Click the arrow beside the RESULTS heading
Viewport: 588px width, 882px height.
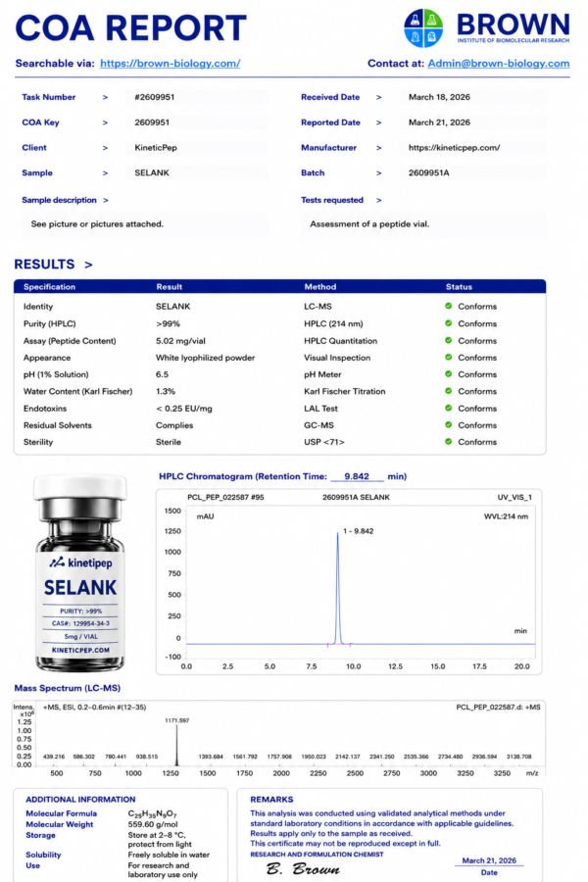coord(88,265)
